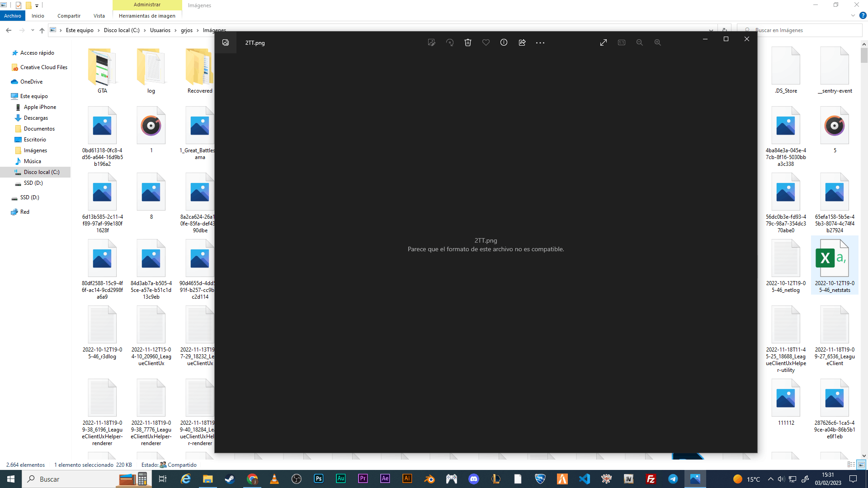Open the Herramientas de imagen tab

click(147, 16)
